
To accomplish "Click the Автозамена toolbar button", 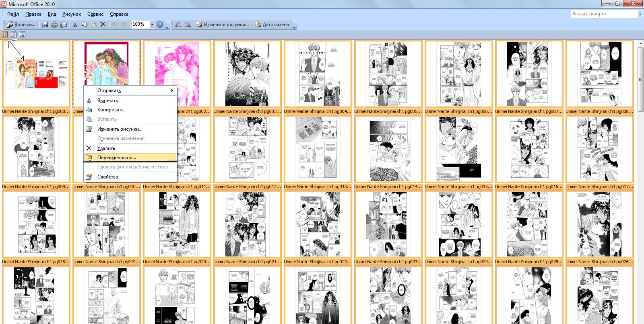I will click(x=272, y=25).
